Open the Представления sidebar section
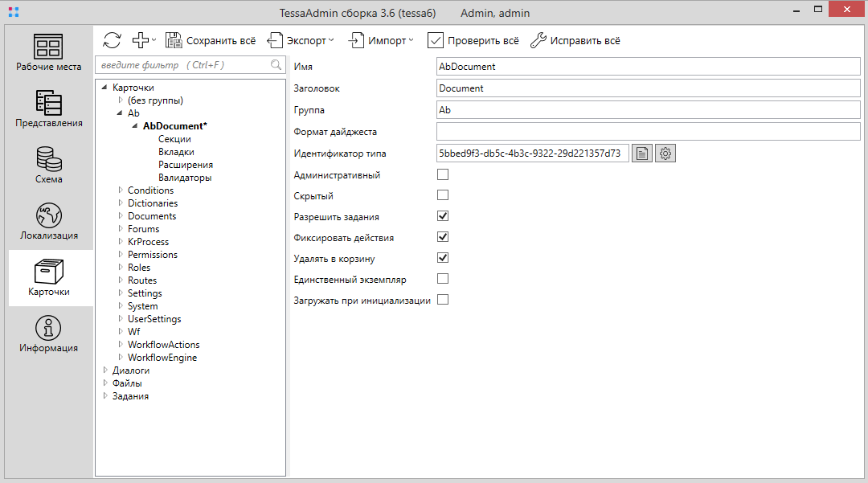This screenshot has width=868, height=483. pyautogui.click(x=49, y=108)
